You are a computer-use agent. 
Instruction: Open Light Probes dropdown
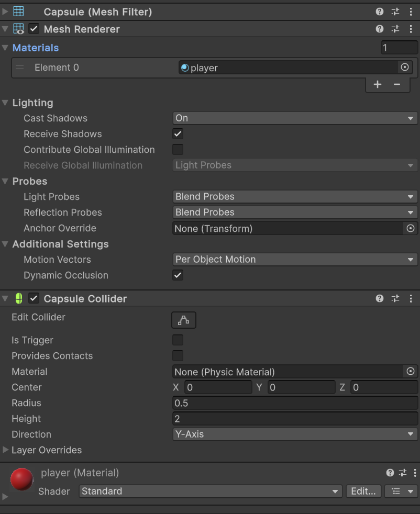coord(295,196)
